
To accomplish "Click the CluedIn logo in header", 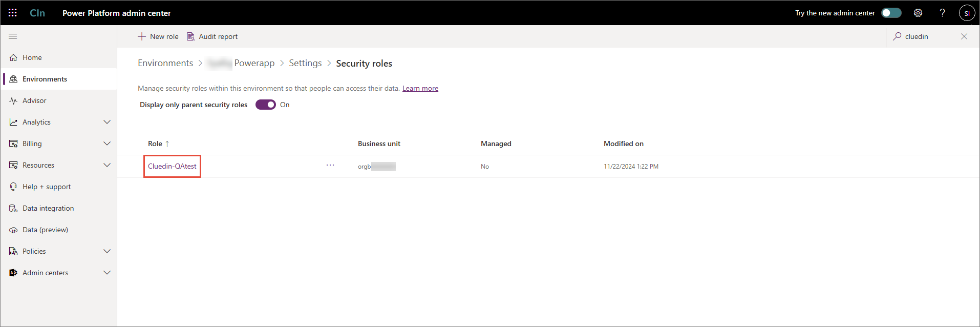I will [x=37, y=13].
